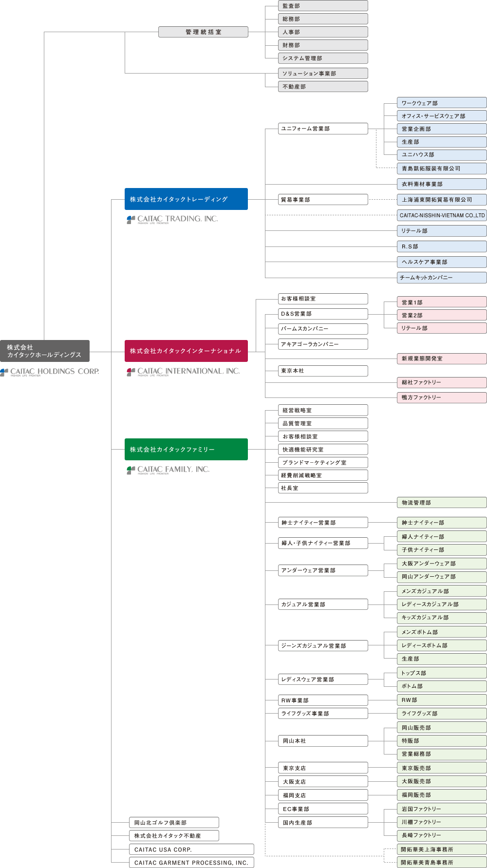This screenshot has width=487, height=868.
Task: Select the green 株式会社カイタックファミリー box
Action: pyautogui.click(x=186, y=449)
